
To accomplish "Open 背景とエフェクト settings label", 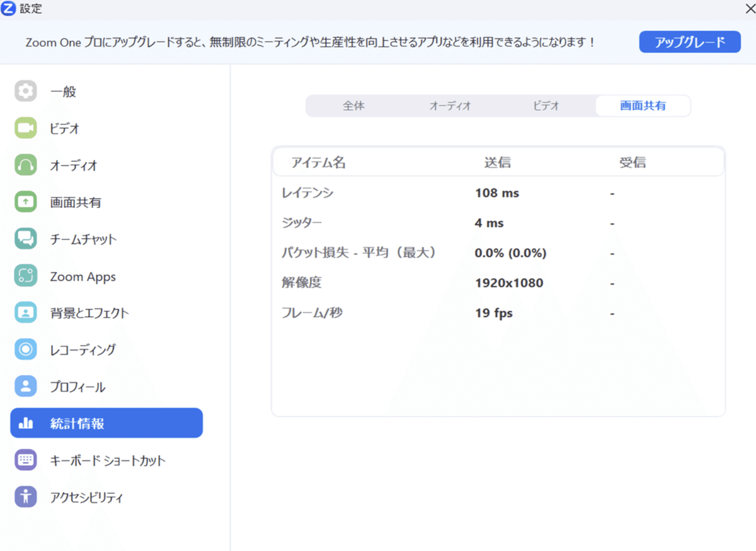I will pos(89,313).
